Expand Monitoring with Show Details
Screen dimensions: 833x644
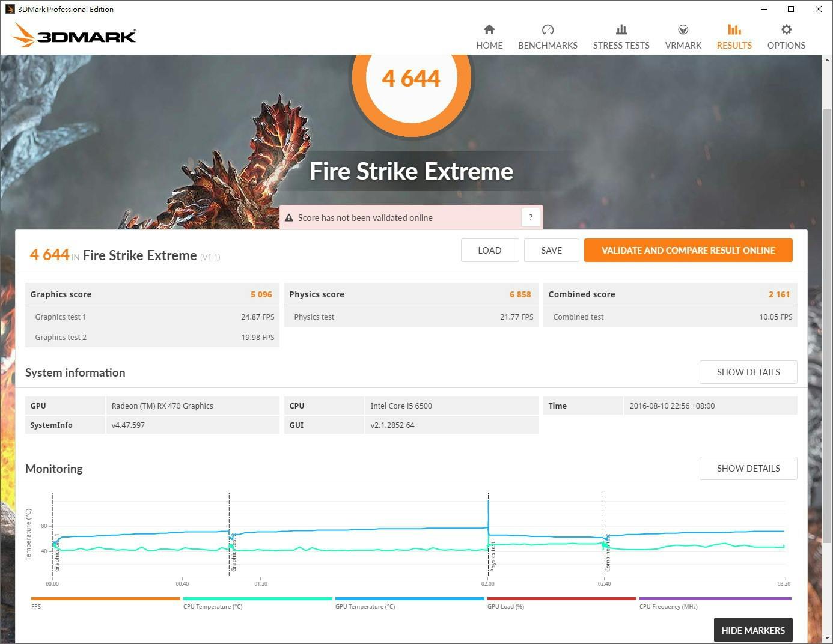point(748,469)
